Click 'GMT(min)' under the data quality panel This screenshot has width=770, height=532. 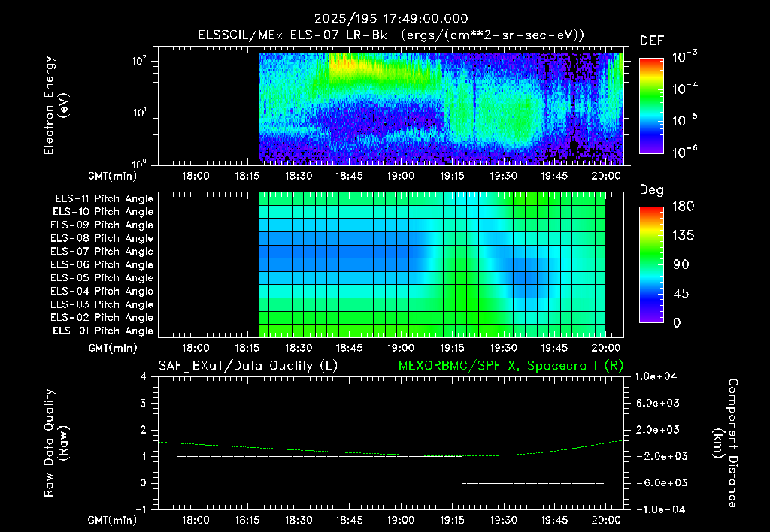click(x=112, y=521)
